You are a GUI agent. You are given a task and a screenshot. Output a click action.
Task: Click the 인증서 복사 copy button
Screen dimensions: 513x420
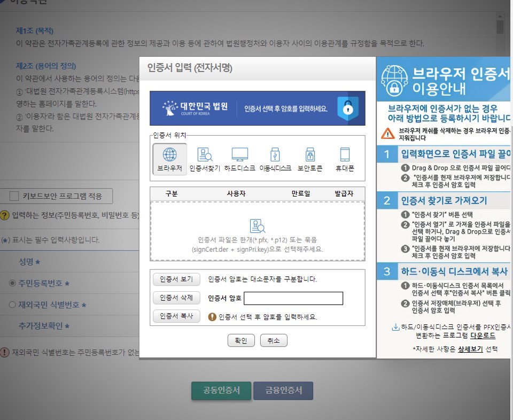[176, 316]
